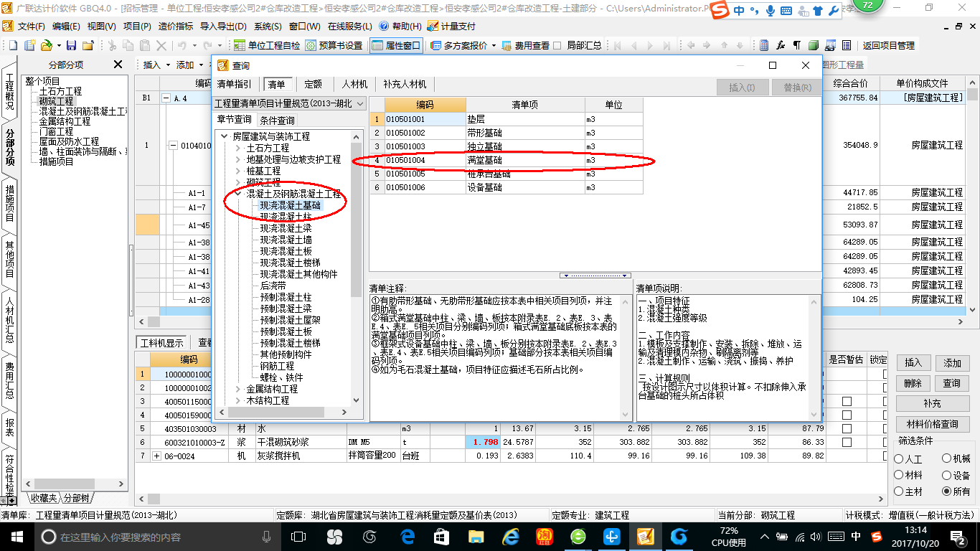Click the 删除 button on right panel
The image size is (980, 551).
913,383
